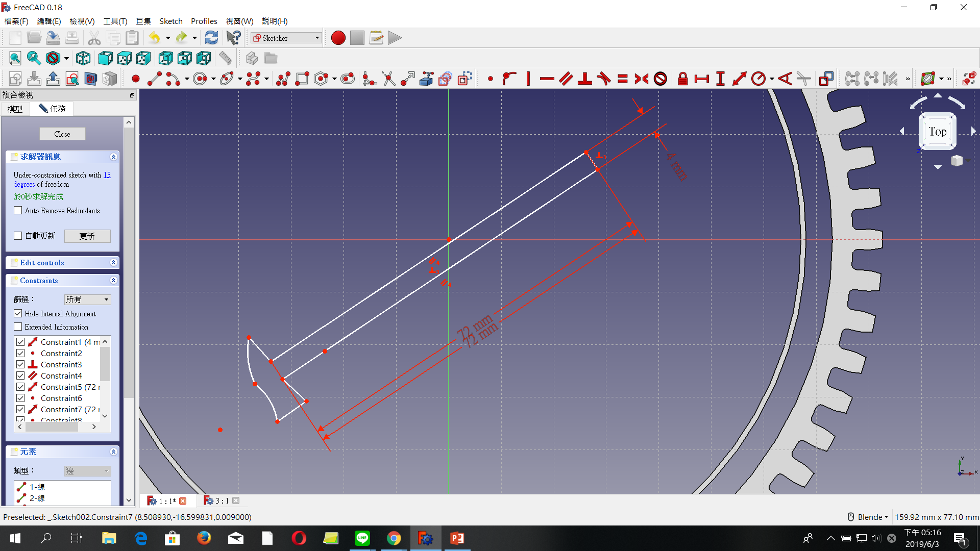Click the Close button in task panel
Screen dimensions: 980x551
tap(62, 134)
